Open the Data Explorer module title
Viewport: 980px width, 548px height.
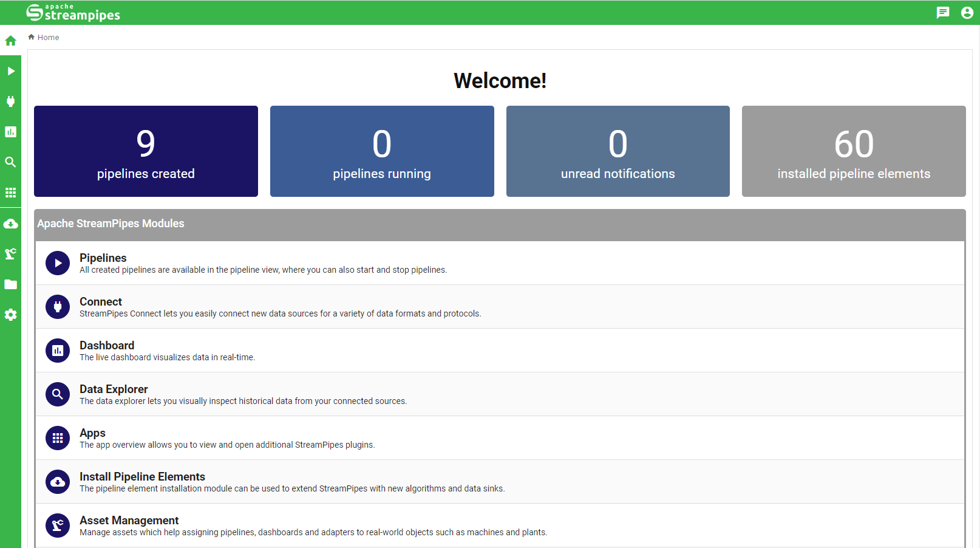pos(114,389)
